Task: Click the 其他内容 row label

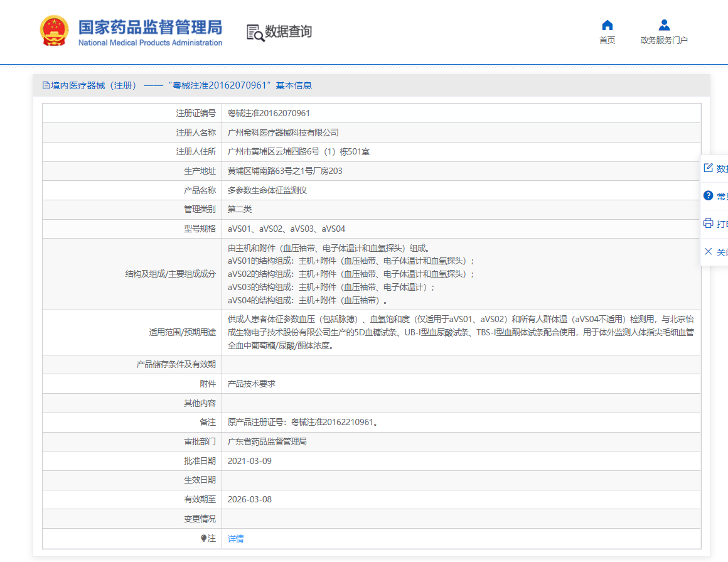Action: pos(200,403)
